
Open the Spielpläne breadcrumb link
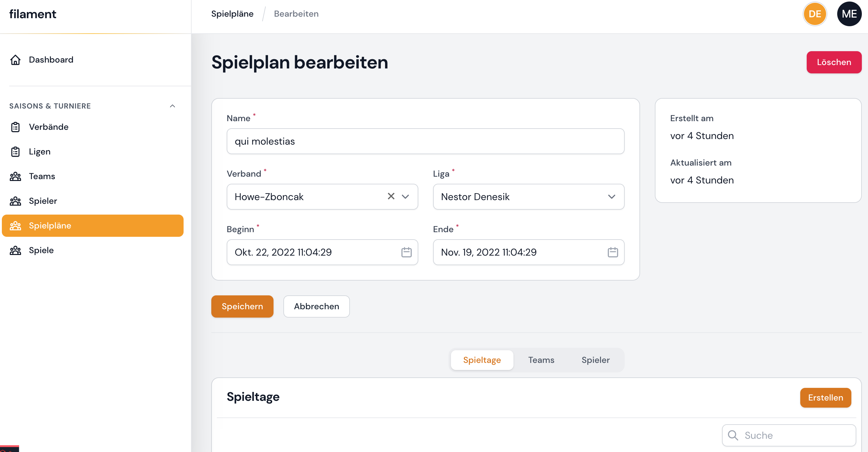(232, 14)
